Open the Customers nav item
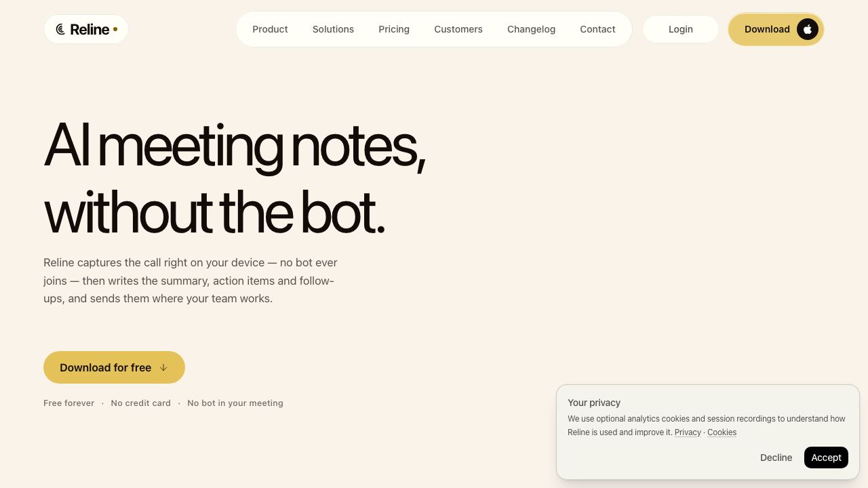 pos(458,29)
